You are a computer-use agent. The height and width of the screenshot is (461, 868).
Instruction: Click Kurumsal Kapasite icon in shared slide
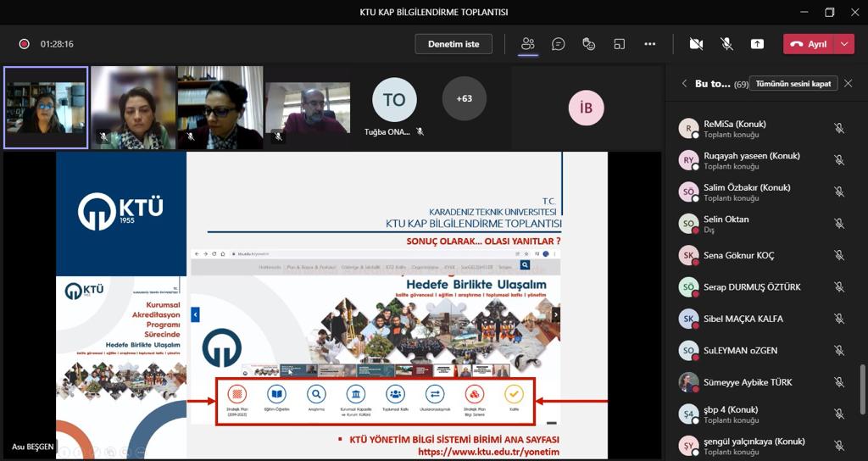pos(355,394)
